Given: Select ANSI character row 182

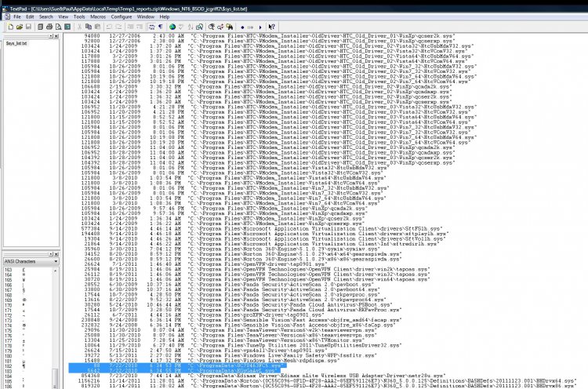Looking at the screenshot, I should [27, 366].
